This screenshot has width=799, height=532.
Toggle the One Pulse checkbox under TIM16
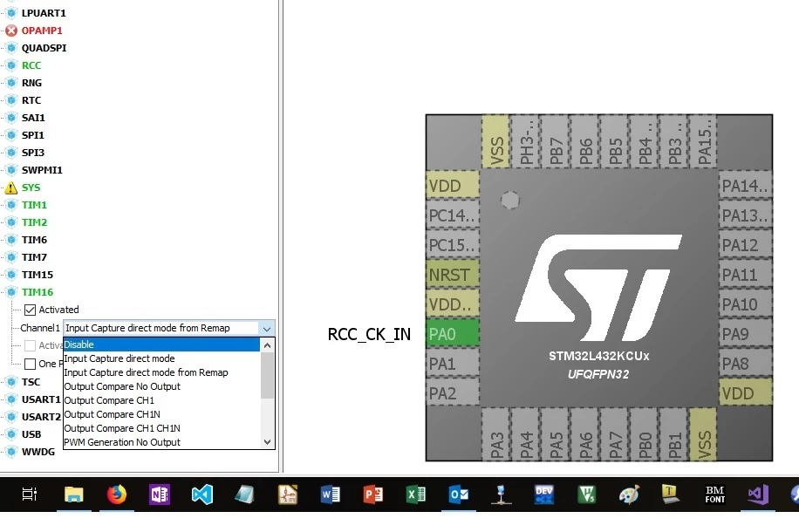pos(30,364)
